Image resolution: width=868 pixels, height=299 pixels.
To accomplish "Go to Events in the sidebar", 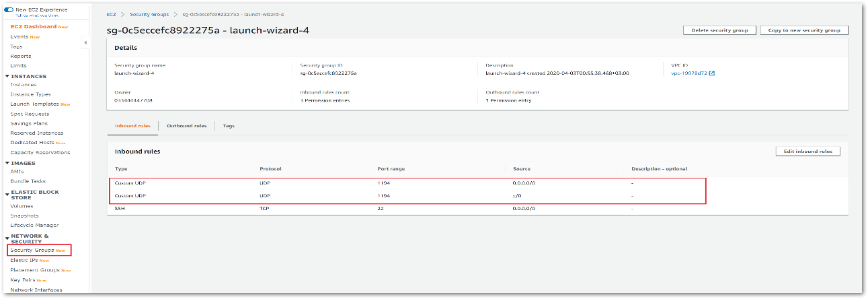I will coord(19,36).
